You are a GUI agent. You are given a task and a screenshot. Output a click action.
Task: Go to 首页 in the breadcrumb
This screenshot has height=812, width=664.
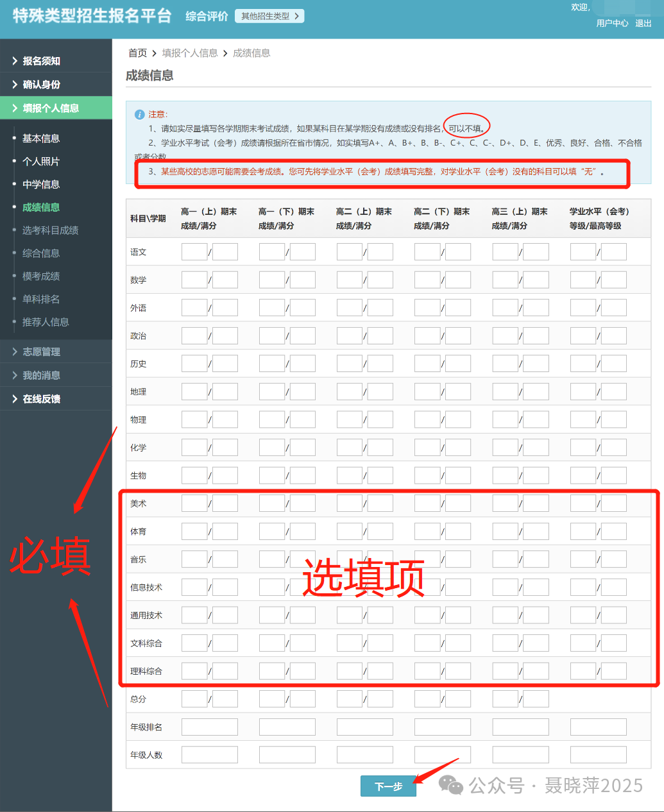(137, 53)
